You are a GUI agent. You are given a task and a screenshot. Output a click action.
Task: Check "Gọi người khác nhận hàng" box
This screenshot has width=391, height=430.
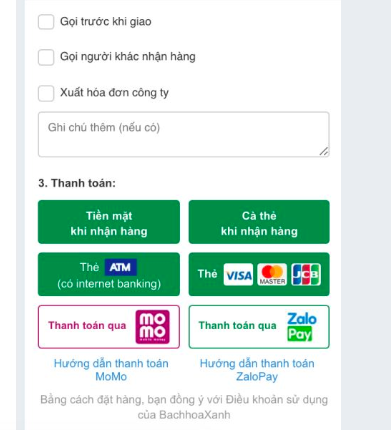coord(46,57)
